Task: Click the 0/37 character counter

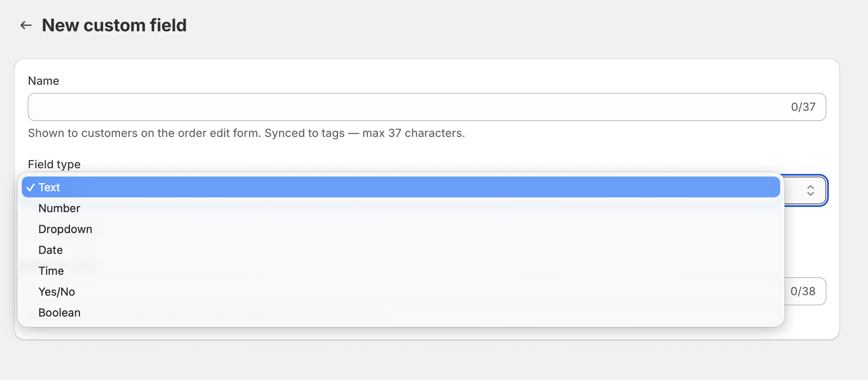Action: (803, 107)
